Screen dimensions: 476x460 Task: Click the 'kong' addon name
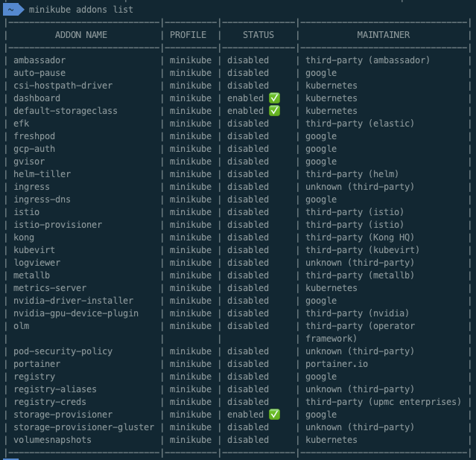pyautogui.click(x=24, y=237)
